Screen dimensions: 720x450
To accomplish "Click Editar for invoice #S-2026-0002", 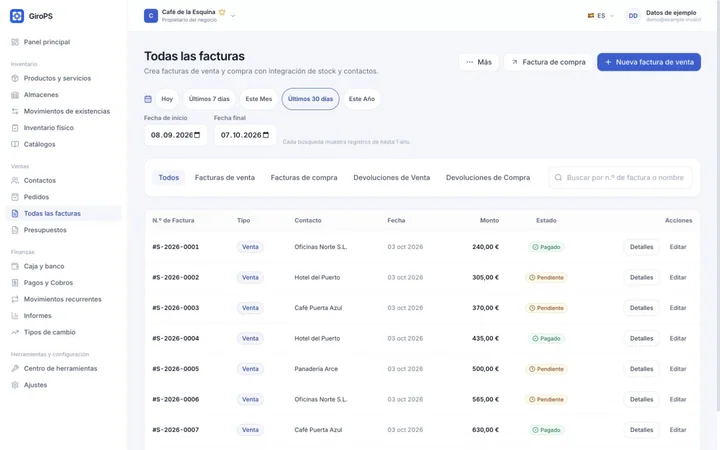I will (678, 277).
